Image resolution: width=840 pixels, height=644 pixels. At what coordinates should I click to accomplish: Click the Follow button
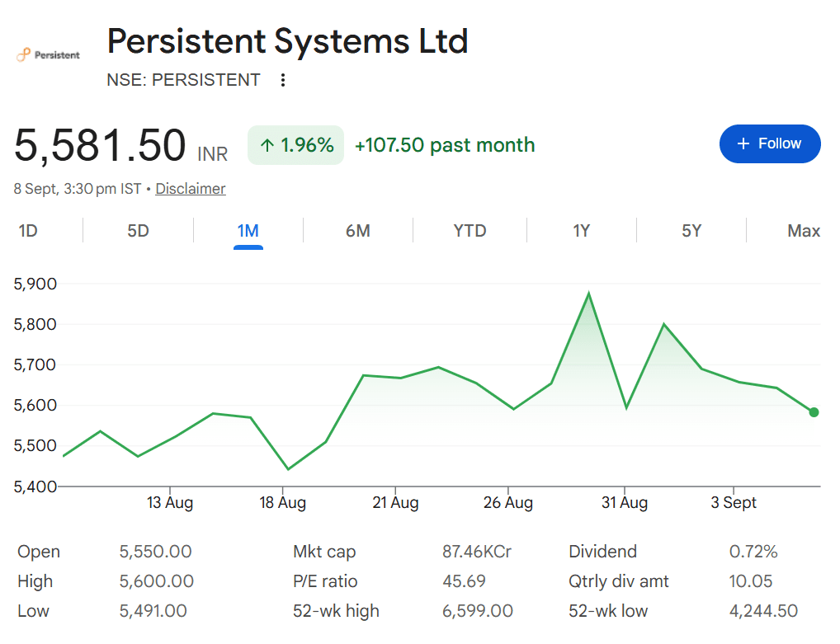click(769, 143)
